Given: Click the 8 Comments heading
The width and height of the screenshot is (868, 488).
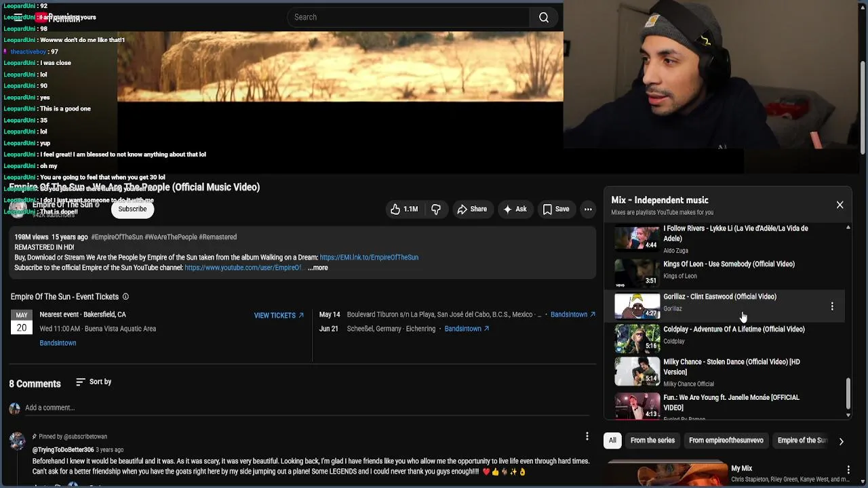Looking at the screenshot, I should click(35, 384).
